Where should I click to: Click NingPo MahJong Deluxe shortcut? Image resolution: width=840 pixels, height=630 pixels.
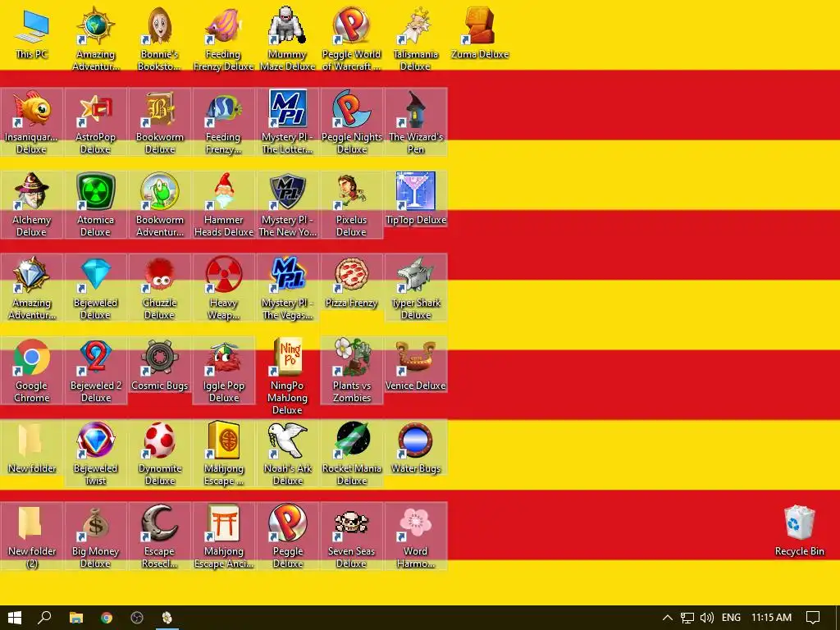(x=288, y=377)
